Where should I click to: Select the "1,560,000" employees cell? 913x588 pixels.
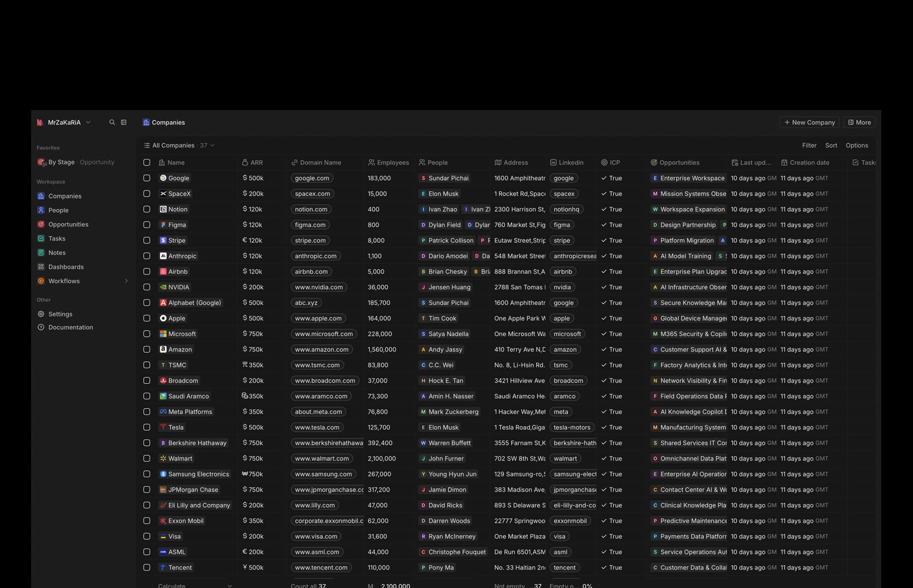(x=389, y=350)
